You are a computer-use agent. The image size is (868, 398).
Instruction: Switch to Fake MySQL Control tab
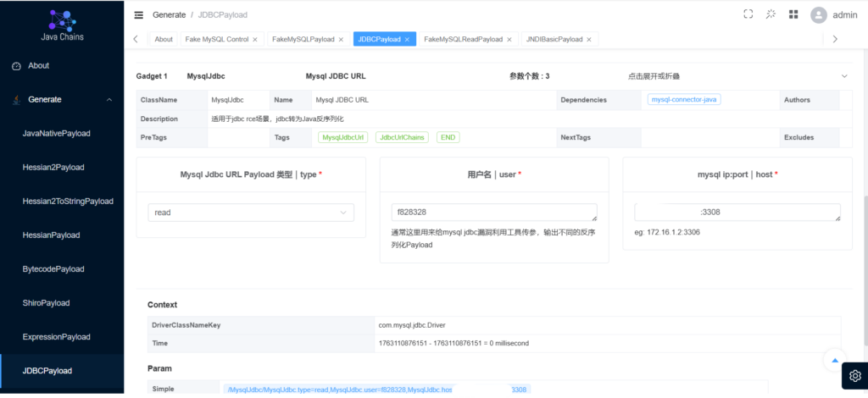tap(215, 40)
